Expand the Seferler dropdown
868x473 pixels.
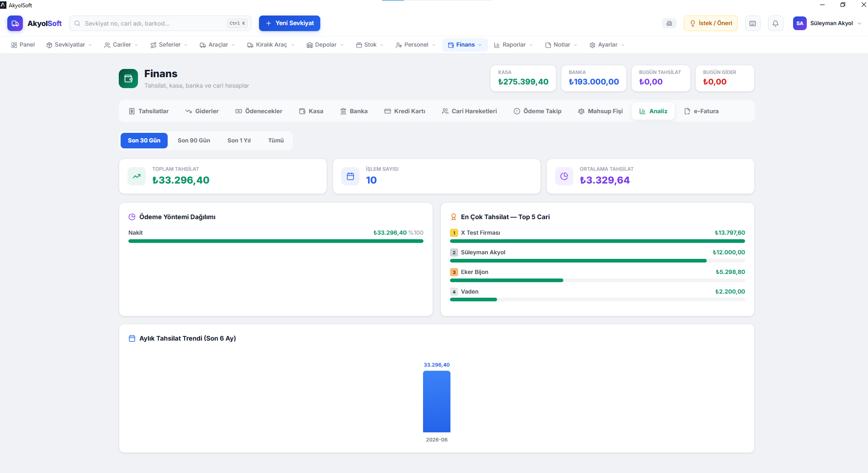pos(169,45)
